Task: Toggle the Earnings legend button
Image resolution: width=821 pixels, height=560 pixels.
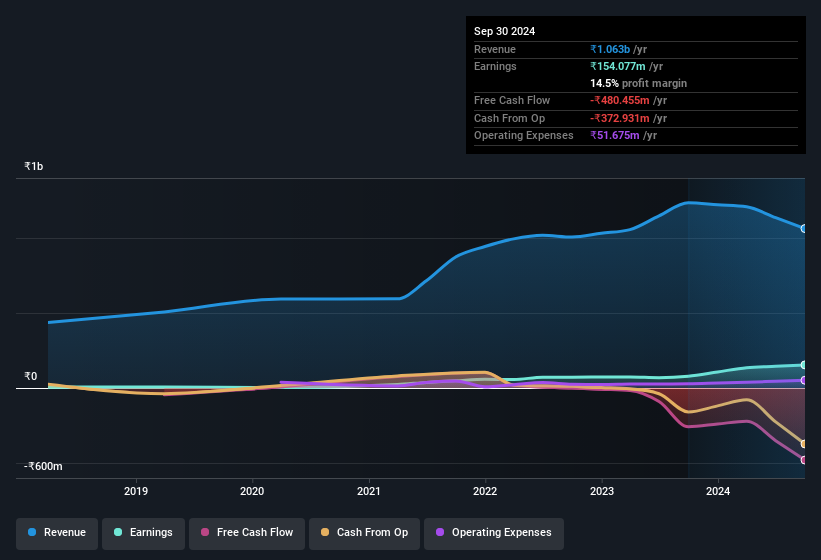Action: point(143,533)
